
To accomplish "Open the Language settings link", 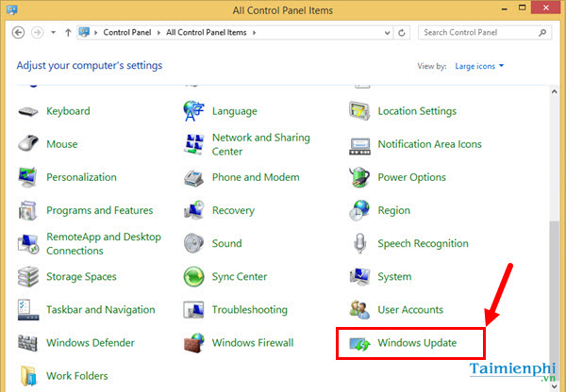I will point(234,111).
